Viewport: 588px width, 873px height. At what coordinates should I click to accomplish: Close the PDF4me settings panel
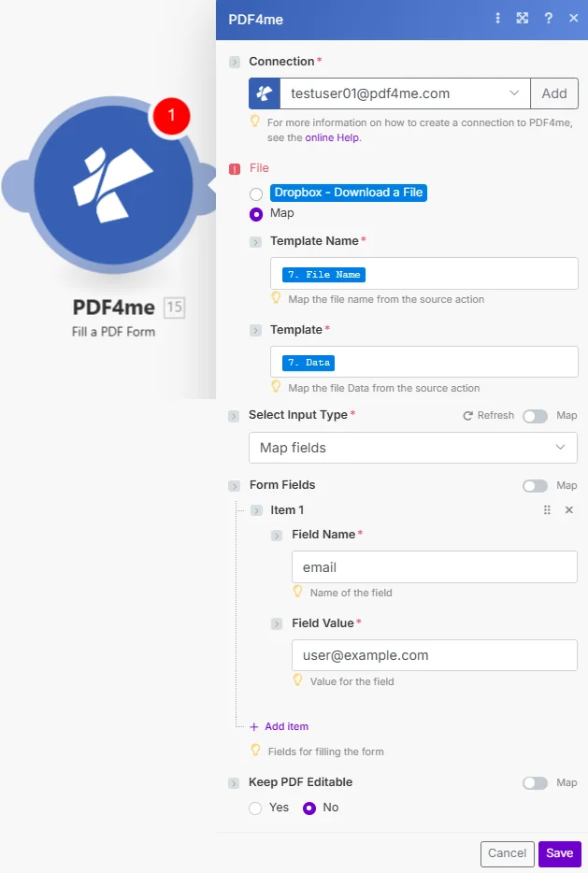tap(574, 19)
